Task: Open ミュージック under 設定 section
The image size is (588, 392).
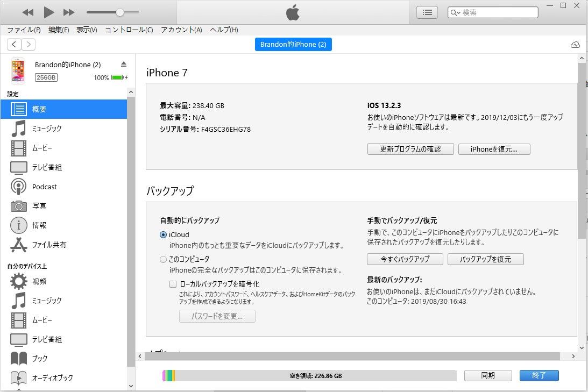Action: pyautogui.click(x=64, y=129)
